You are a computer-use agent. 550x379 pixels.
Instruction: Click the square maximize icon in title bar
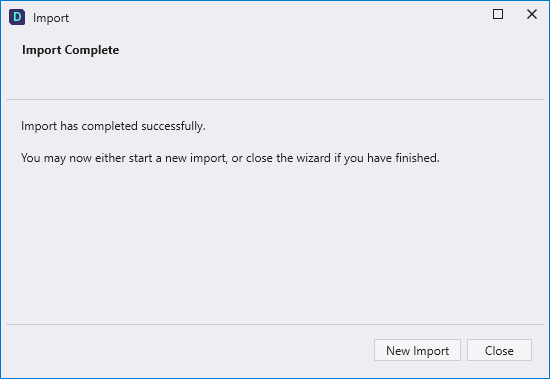[498, 14]
